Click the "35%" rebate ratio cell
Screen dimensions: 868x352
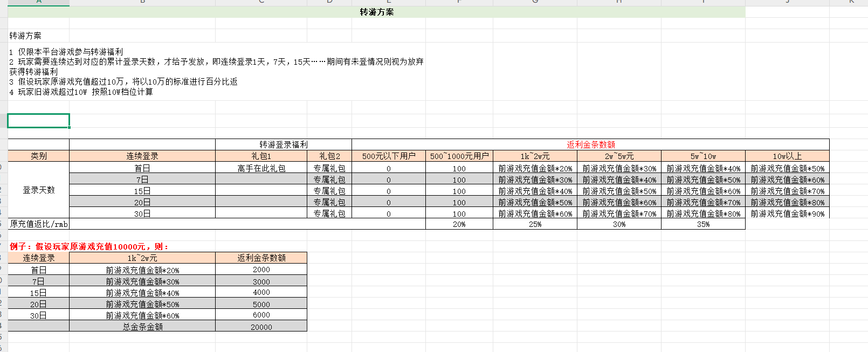703,224
